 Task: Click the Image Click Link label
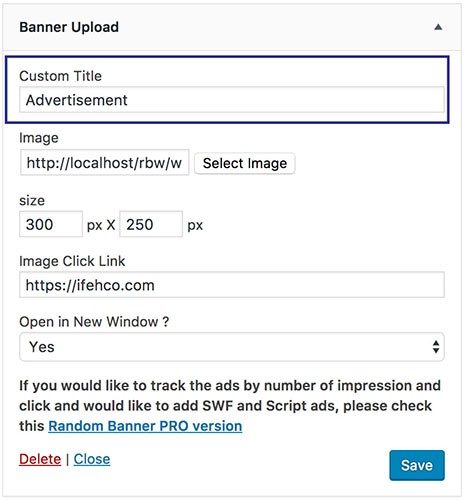(x=72, y=261)
